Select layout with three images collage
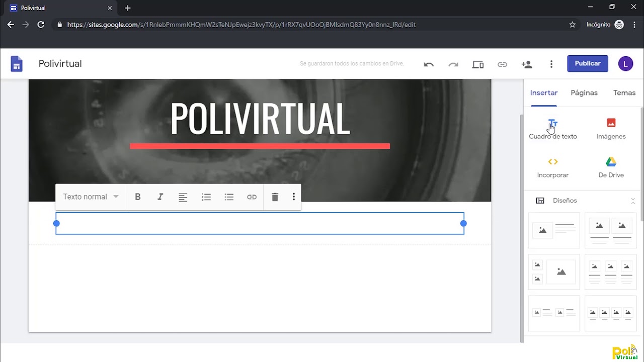644x362 pixels. [x=554, y=272]
